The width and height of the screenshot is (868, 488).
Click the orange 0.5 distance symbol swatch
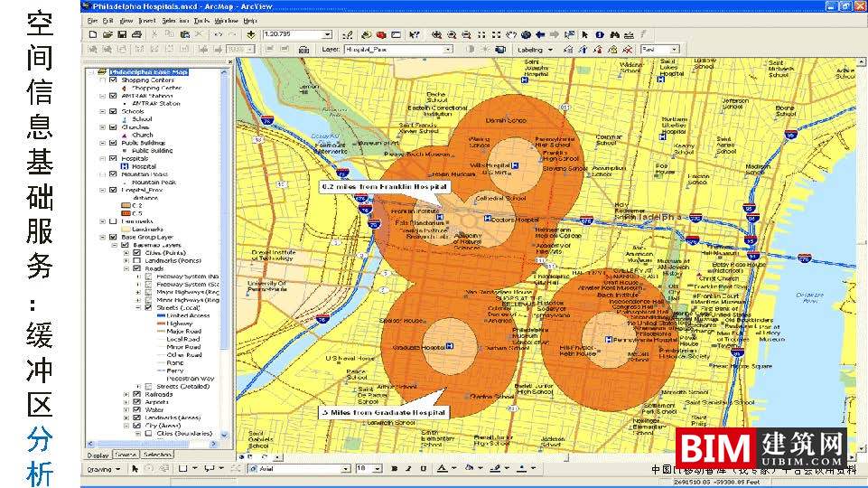click(126, 213)
